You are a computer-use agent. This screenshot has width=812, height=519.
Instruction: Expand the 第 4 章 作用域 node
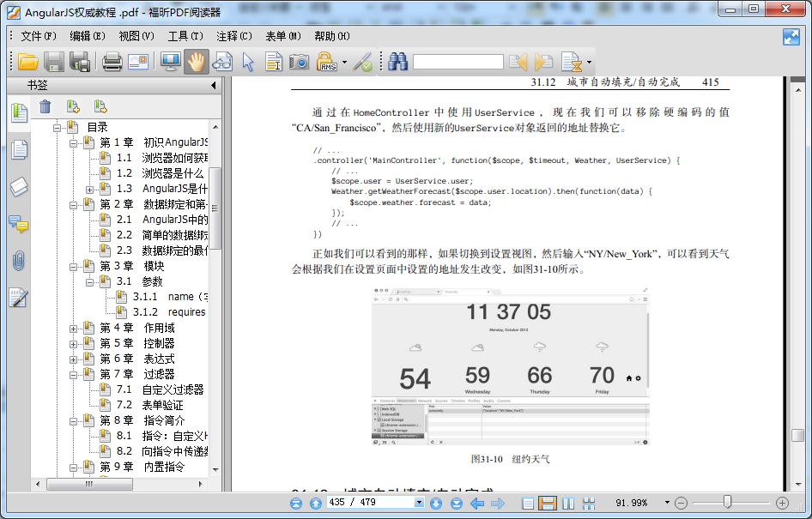tap(74, 329)
